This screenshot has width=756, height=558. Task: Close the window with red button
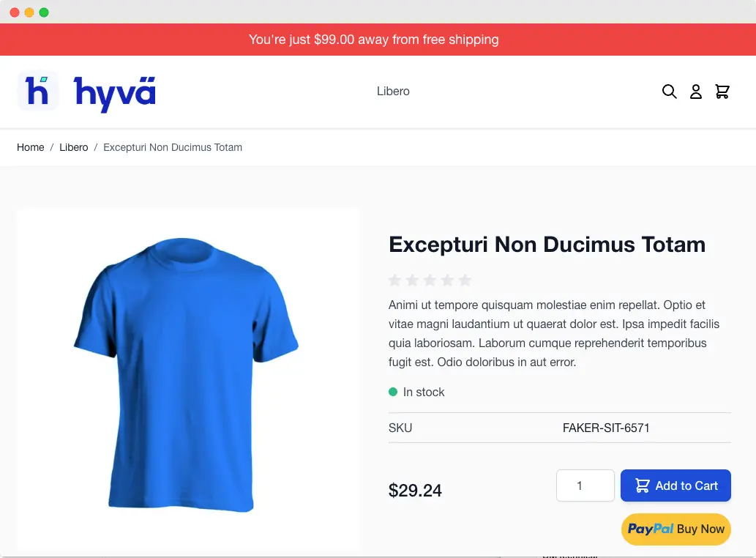(x=15, y=12)
